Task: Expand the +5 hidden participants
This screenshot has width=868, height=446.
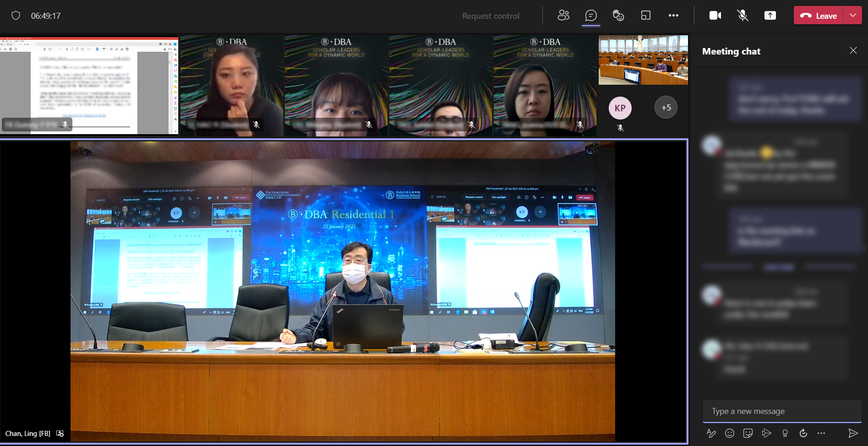Action: click(x=666, y=107)
